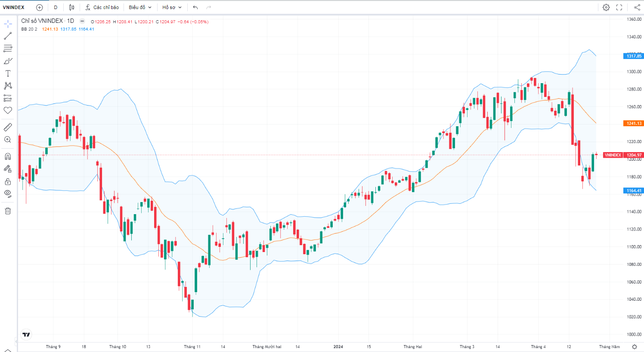Viewport: 644px width, 352px height.
Task: Click Tháng 9 on time axis
Action: [x=53, y=347]
